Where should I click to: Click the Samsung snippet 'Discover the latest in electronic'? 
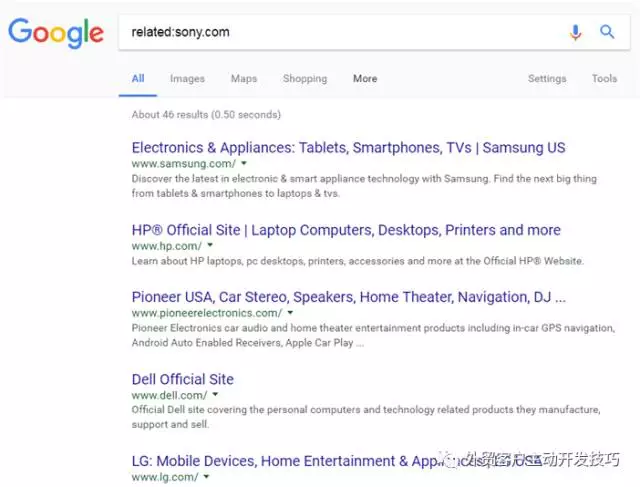click(x=364, y=186)
